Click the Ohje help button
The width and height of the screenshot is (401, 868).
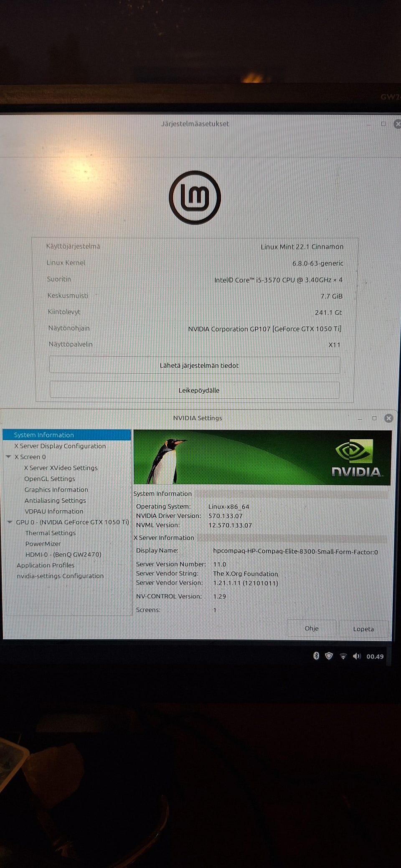312,628
